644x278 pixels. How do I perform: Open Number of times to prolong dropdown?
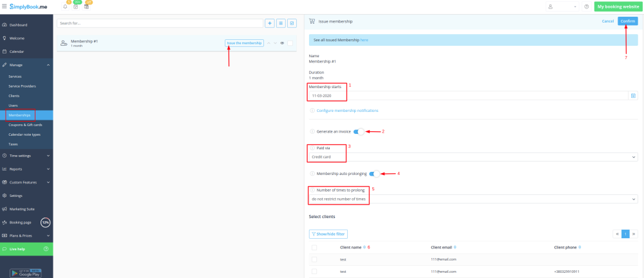click(x=473, y=199)
